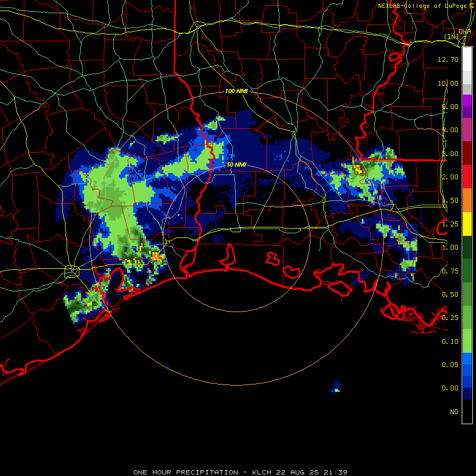This screenshot has width=476, height=476.
Task: Click the ND legend label
Action: pos(454,412)
